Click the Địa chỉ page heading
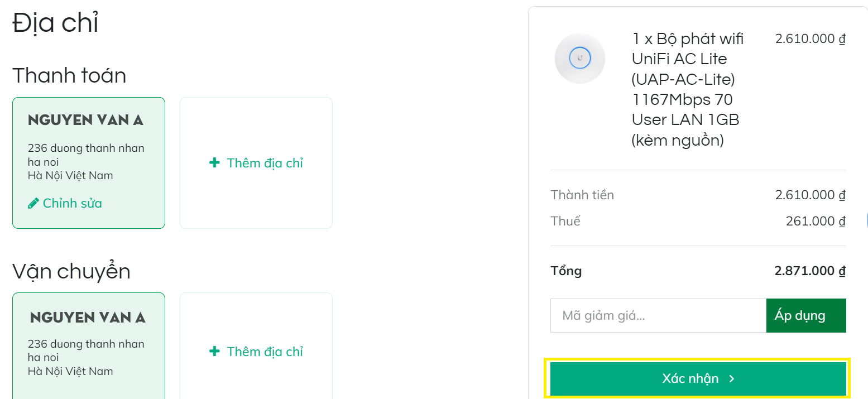Image resolution: width=868 pixels, height=399 pixels. click(x=55, y=23)
